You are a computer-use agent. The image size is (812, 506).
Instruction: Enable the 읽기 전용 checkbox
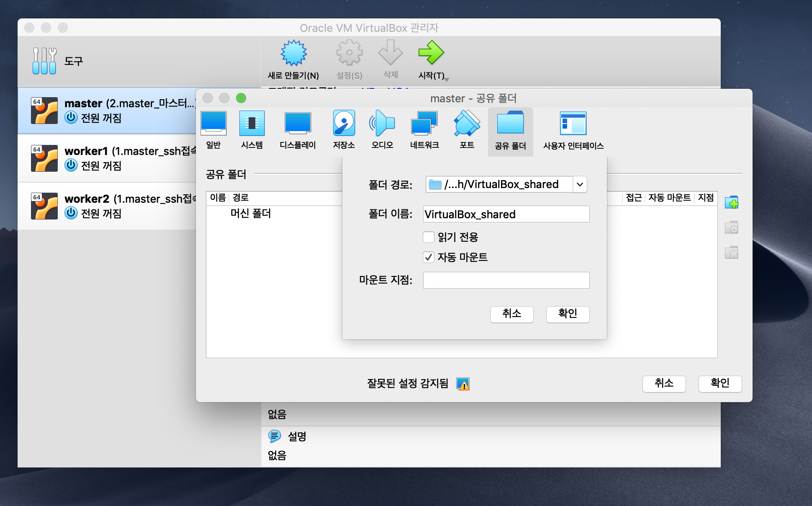428,237
